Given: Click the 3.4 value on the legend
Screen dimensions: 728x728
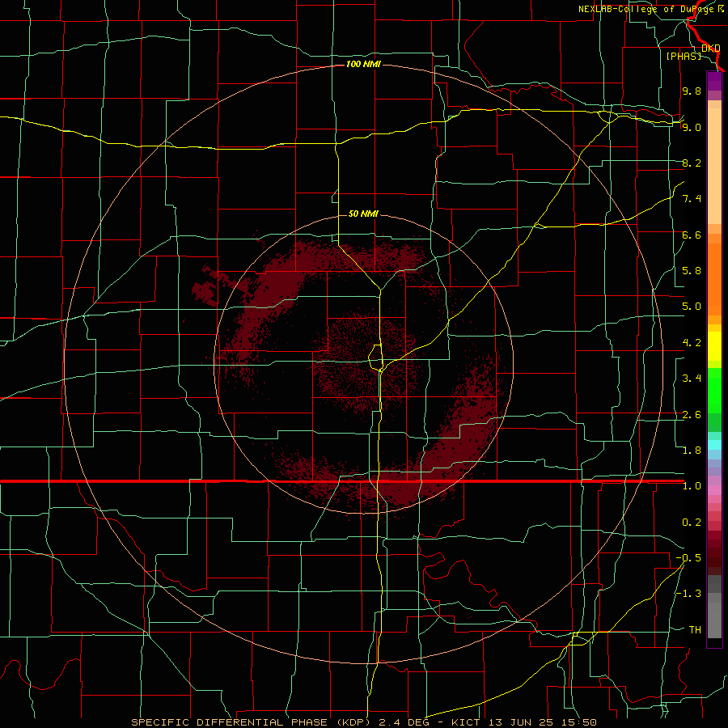Looking at the screenshot, I should pos(692,379).
